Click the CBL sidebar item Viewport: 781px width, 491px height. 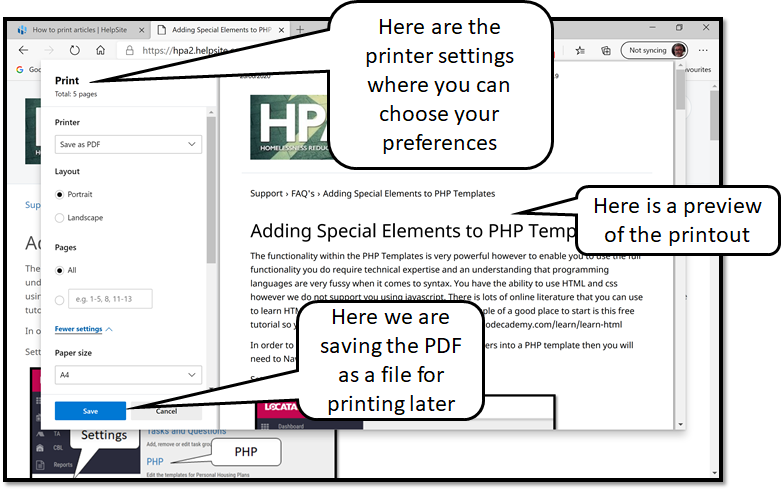58,448
